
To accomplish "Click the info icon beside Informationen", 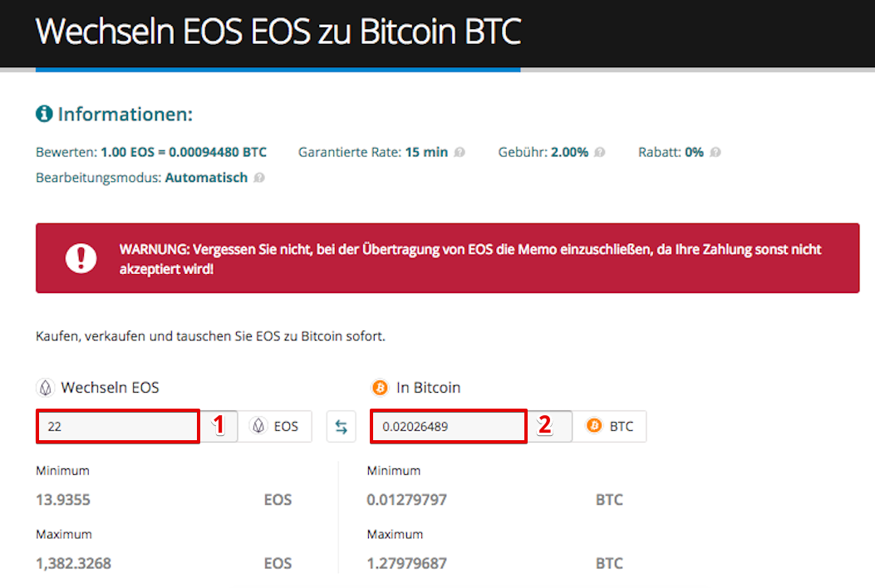I will pyautogui.click(x=44, y=114).
